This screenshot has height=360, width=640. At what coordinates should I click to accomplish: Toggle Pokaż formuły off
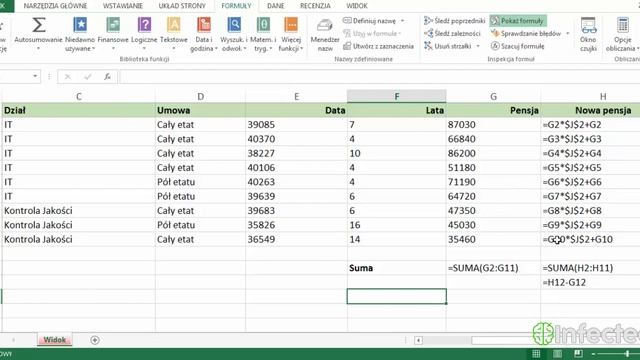click(518, 21)
